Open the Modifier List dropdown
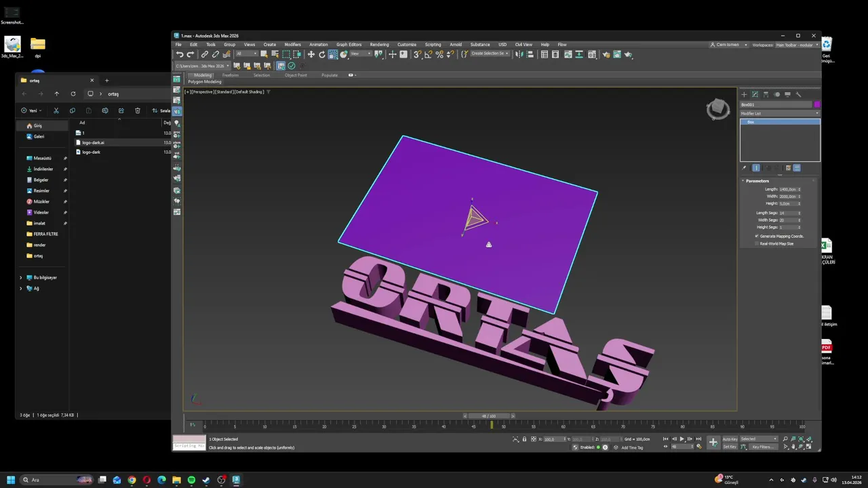The height and width of the screenshot is (488, 868). pyautogui.click(x=779, y=113)
